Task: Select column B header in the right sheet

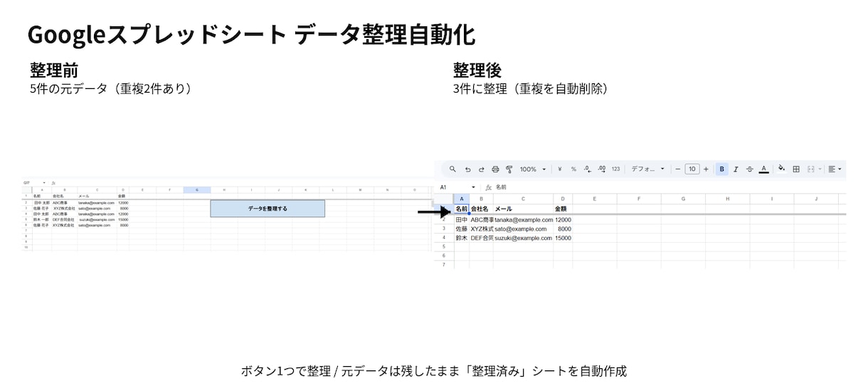Action: [x=481, y=198]
